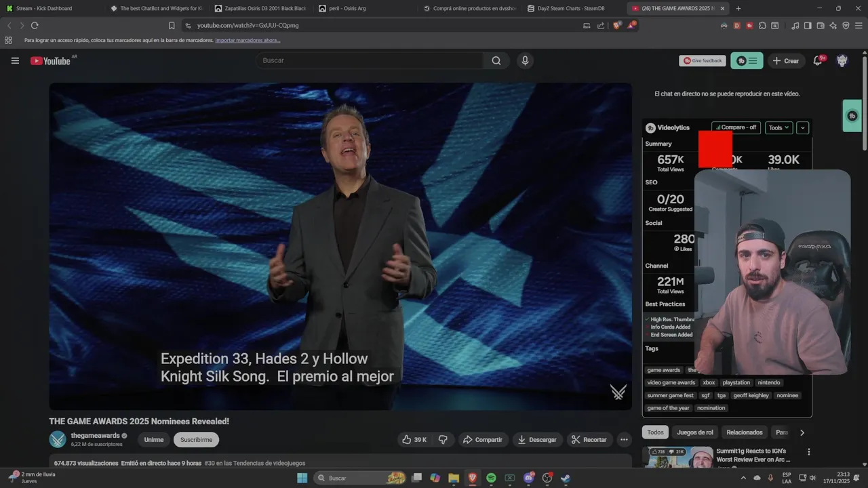The width and height of the screenshot is (868, 488).
Task: Focus the YouTube Buscar search field
Action: pyautogui.click(x=370, y=60)
